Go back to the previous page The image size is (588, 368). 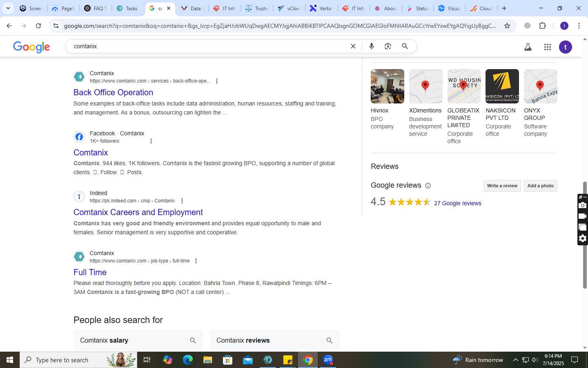pos(9,26)
